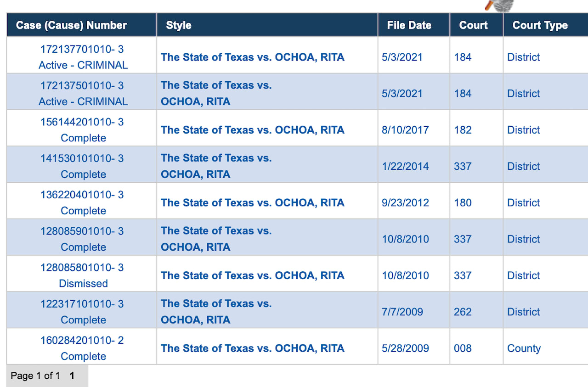The width and height of the screenshot is (588, 387).
Task: Click the 1/22/2014 file date
Action: (405, 166)
